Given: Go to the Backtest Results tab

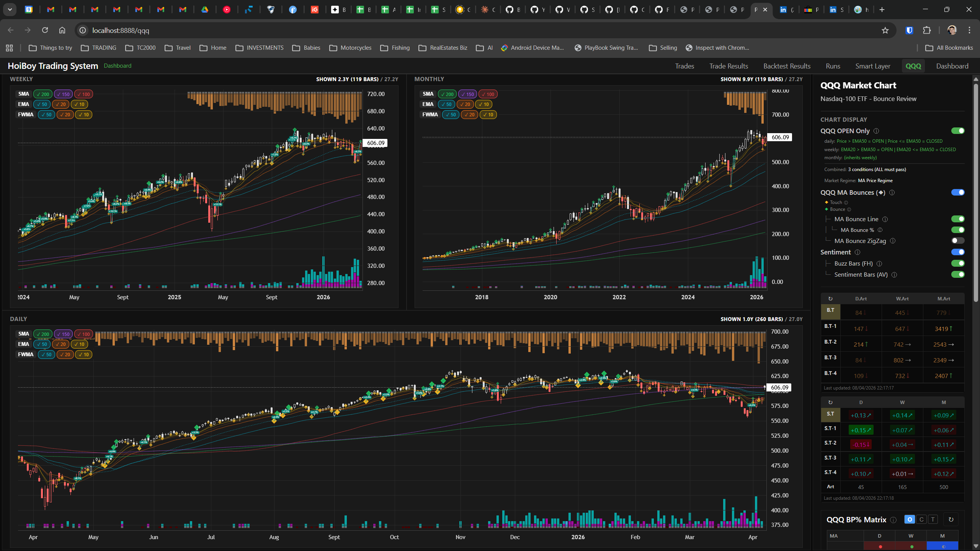Looking at the screenshot, I should (787, 66).
